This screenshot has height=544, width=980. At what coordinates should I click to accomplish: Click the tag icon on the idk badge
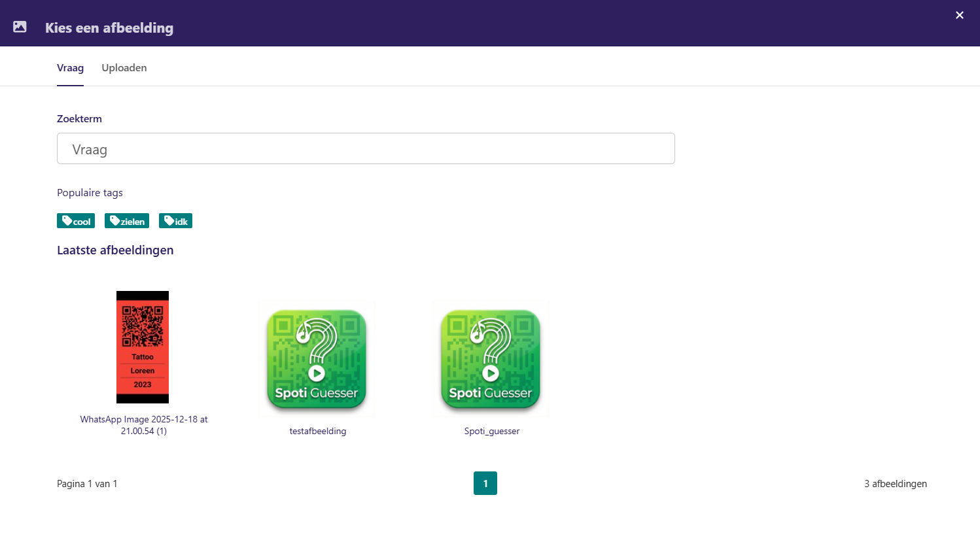coord(169,221)
